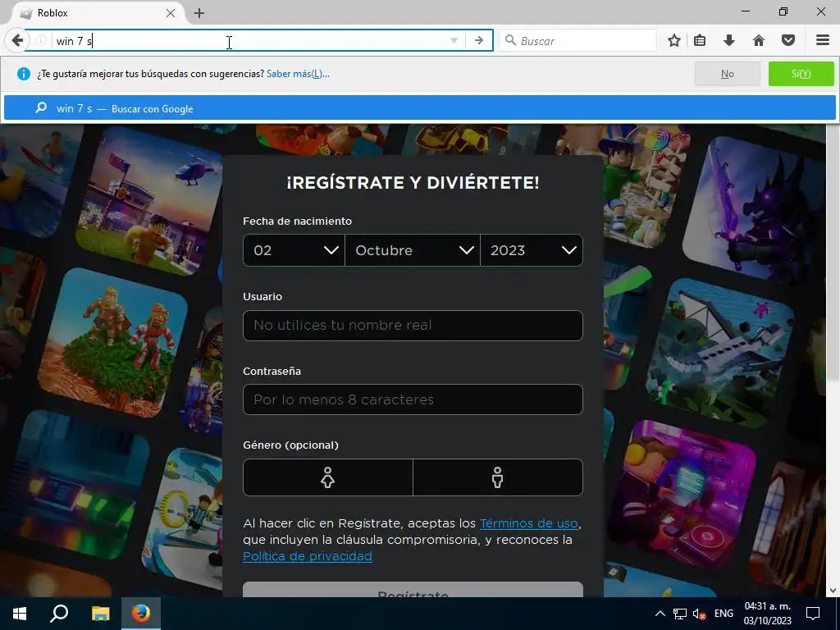
Task: Click the Usuario username field
Action: 413,325
